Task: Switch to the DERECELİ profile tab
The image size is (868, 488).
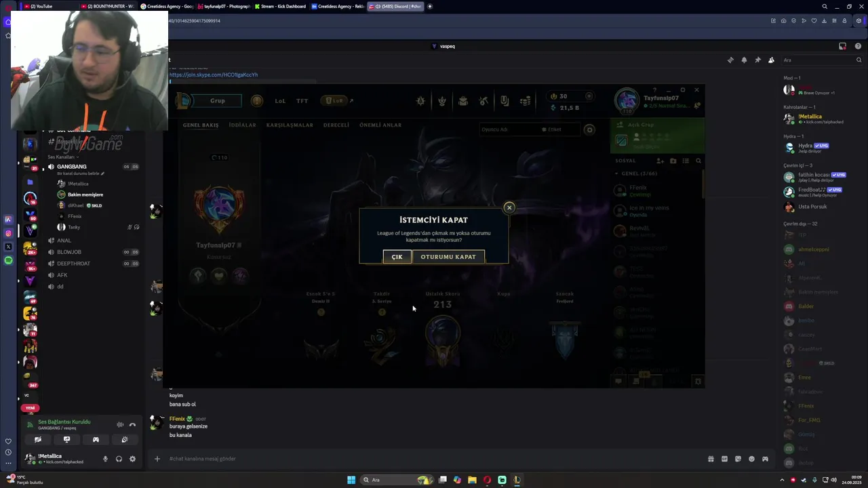Action: pos(336,125)
